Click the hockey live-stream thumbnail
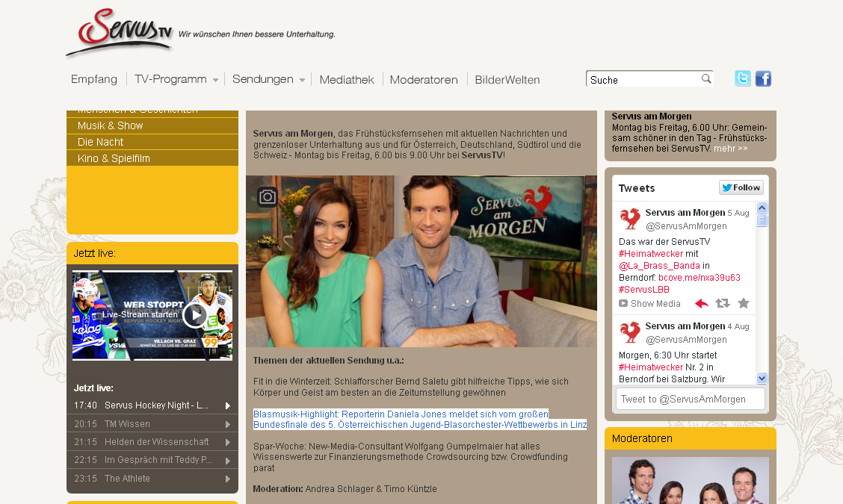The width and height of the screenshot is (843, 504). [x=152, y=315]
